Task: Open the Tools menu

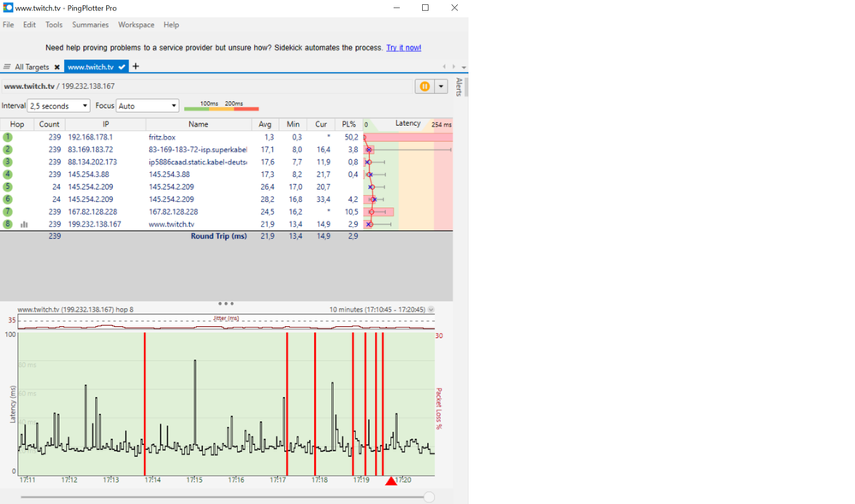Action: click(54, 25)
